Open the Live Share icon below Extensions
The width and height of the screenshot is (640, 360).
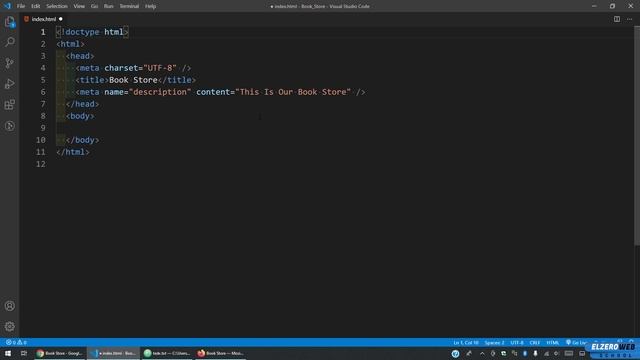coord(10,126)
